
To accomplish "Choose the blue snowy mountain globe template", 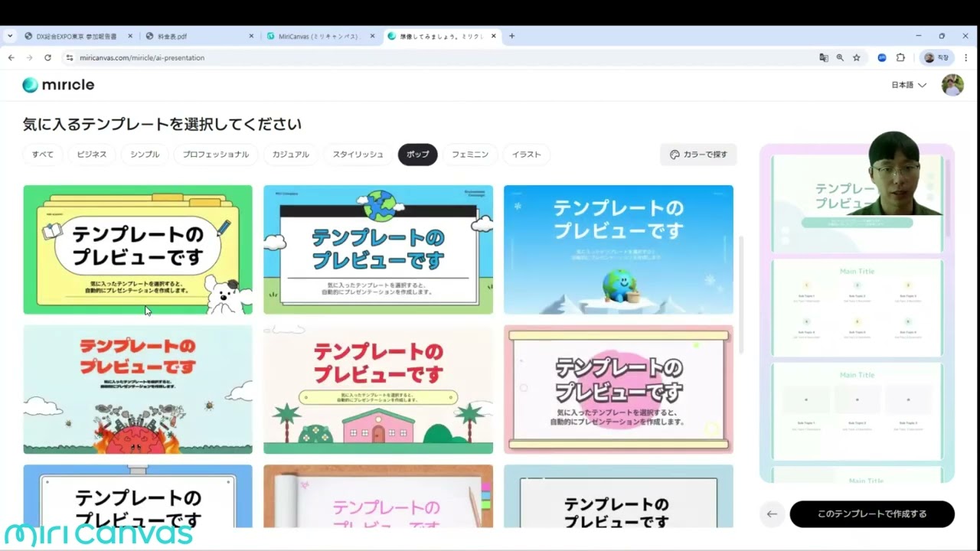I will pyautogui.click(x=619, y=249).
